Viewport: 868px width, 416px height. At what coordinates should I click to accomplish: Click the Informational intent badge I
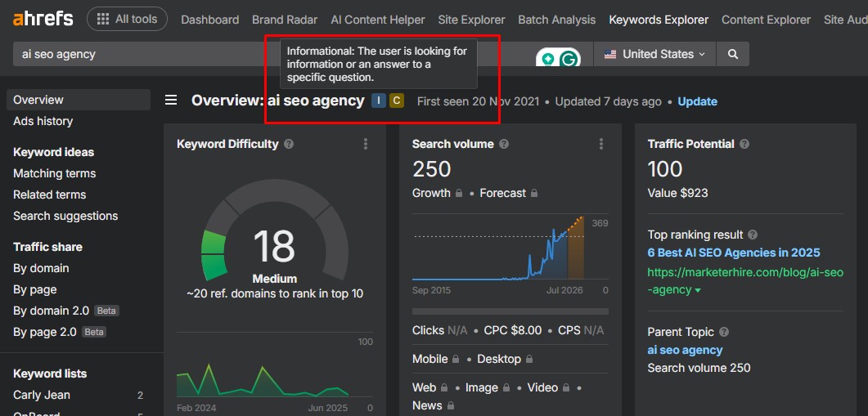[x=379, y=101]
